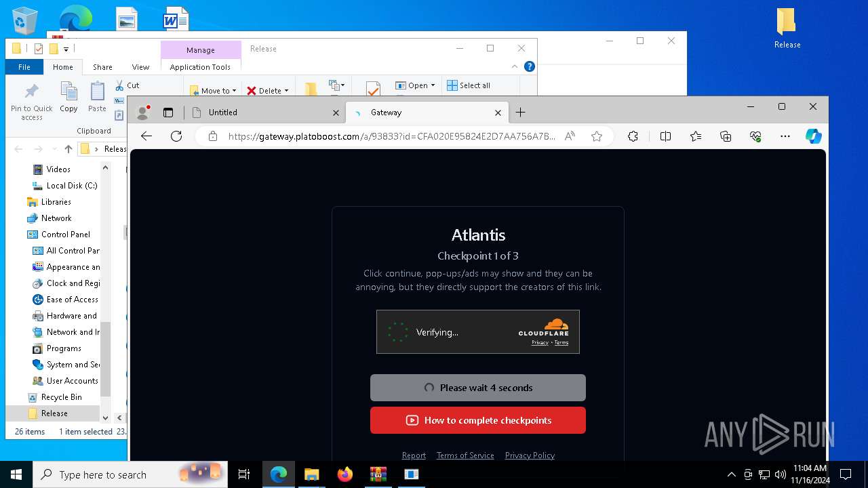Screen dimensions: 868x488
Task: Open Browser essentials heart icon
Action: pyautogui.click(x=755, y=136)
